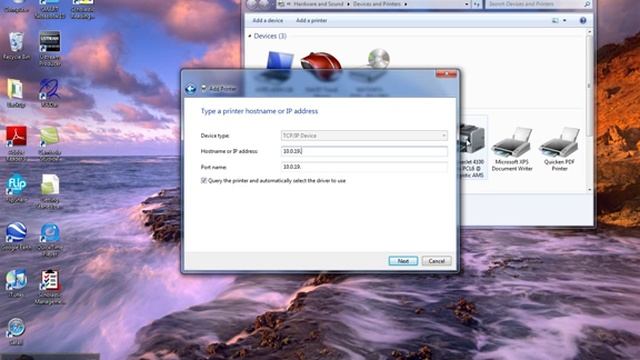Click the refresh button beside address bar
This screenshot has height=360, width=640.
coord(477,4)
